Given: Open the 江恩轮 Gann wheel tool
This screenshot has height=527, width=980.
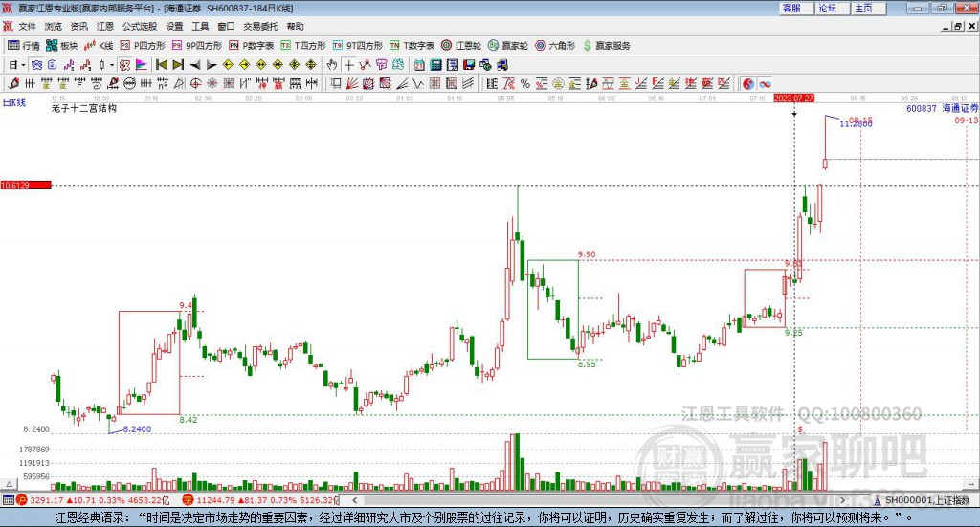Looking at the screenshot, I should (461, 46).
